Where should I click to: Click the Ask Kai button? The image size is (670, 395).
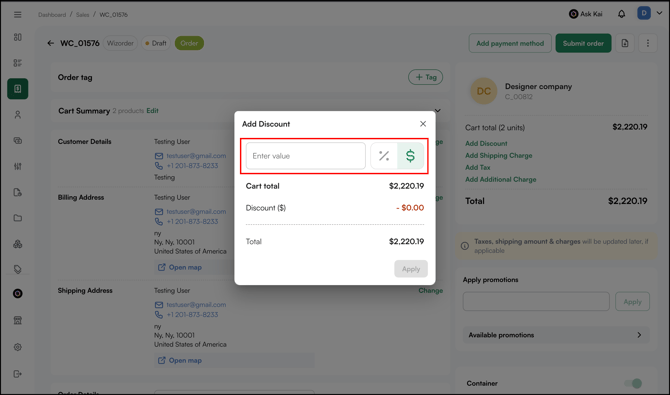(585, 14)
